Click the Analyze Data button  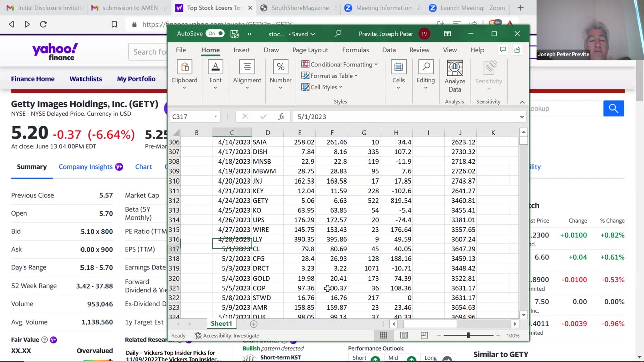[455, 76]
